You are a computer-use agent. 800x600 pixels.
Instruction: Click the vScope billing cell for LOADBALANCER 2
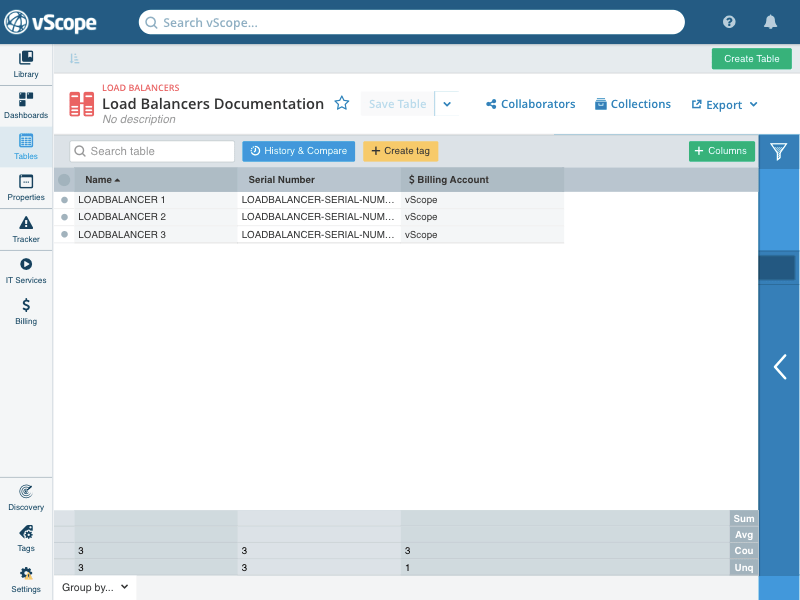point(482,217)
